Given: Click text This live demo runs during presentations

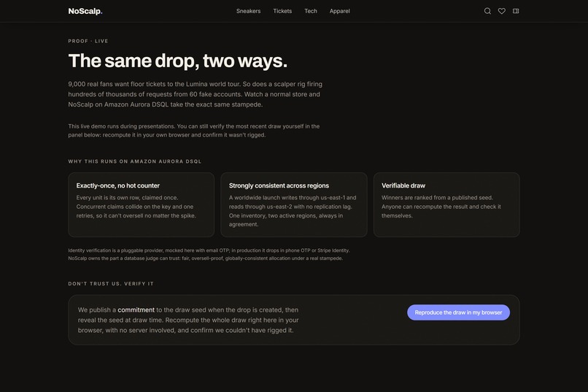Looking at the screenshot, I should pos(194,131).
